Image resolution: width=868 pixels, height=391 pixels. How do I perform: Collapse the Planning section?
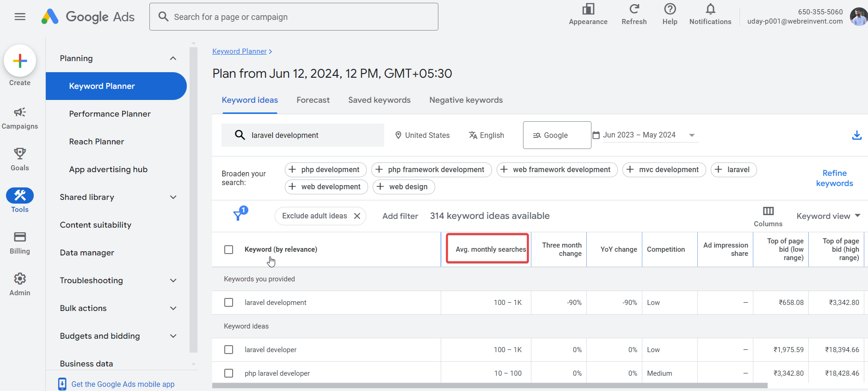coord(173,58)
